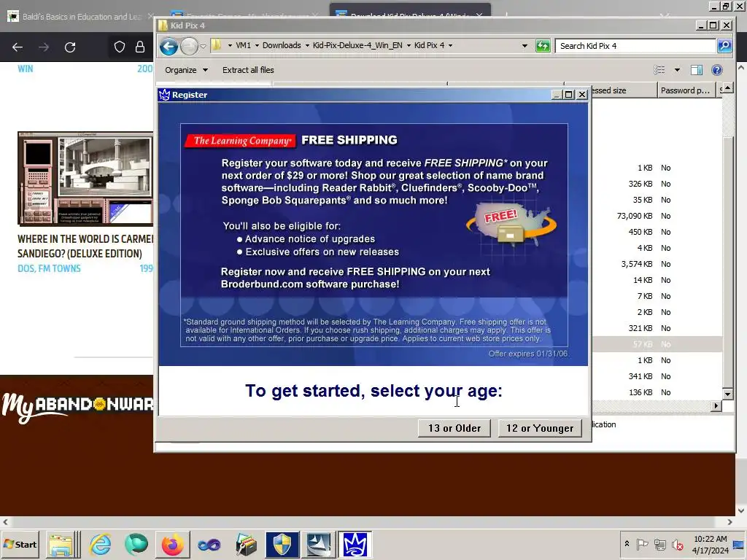This screenshot has width=747, height=560.
Task: Select Downloads in the address breadcrumb
Action: [282, 45]
